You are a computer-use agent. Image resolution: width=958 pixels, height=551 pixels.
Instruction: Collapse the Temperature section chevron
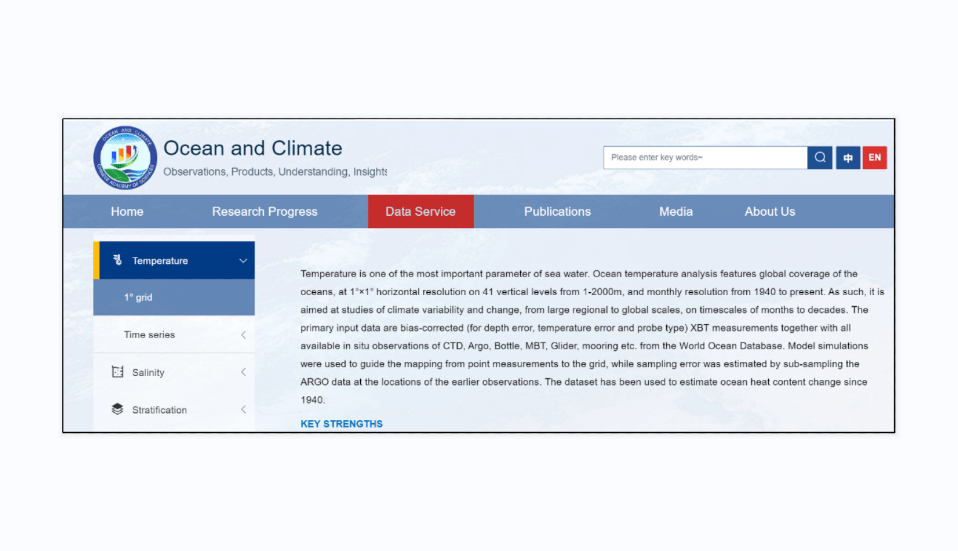(x=243, y=261)
